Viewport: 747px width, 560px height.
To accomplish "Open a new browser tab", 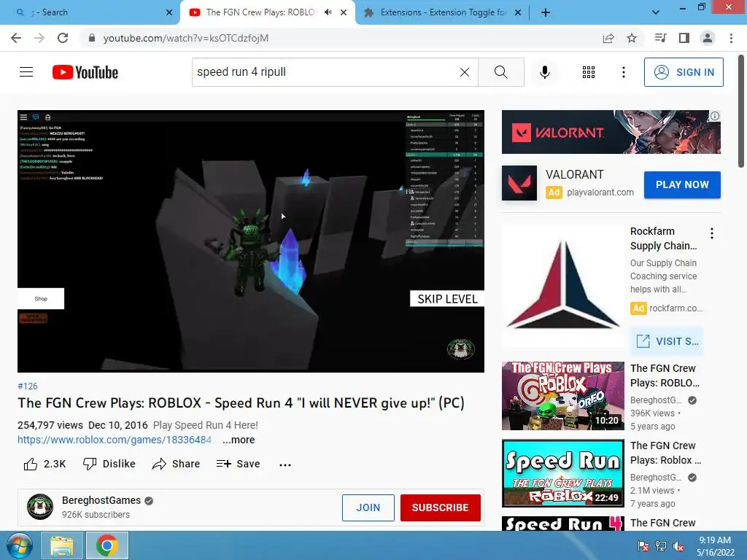I will coord(546,12).
